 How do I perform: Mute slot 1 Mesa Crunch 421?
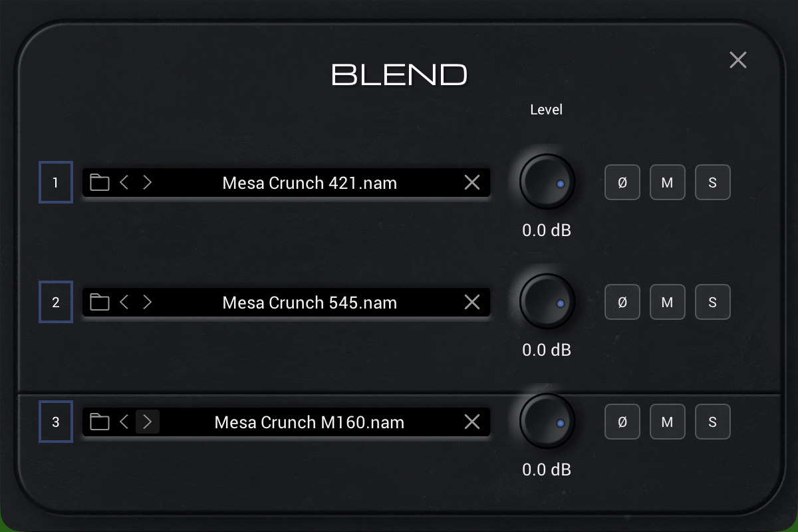coord(668,182)
